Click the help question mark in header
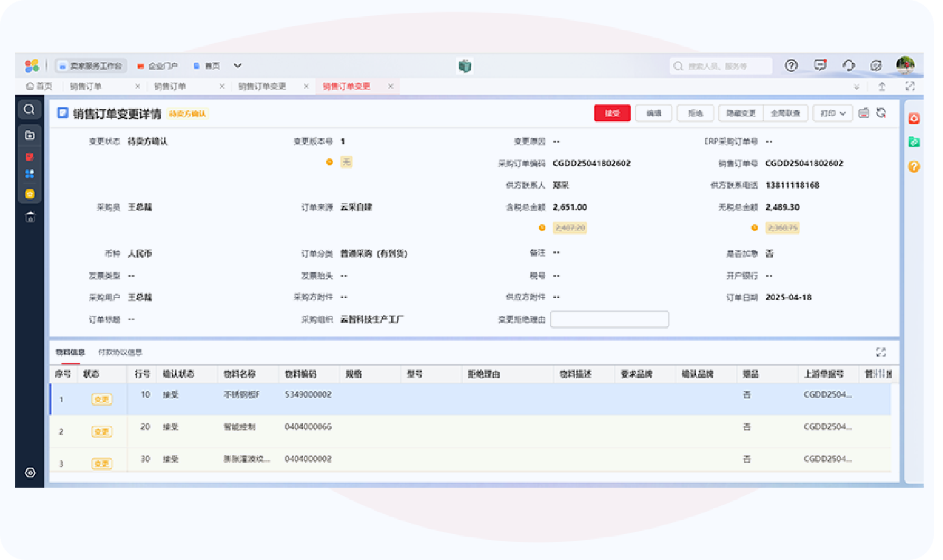This screenshot has height=560, width=943. click(791, 65)
